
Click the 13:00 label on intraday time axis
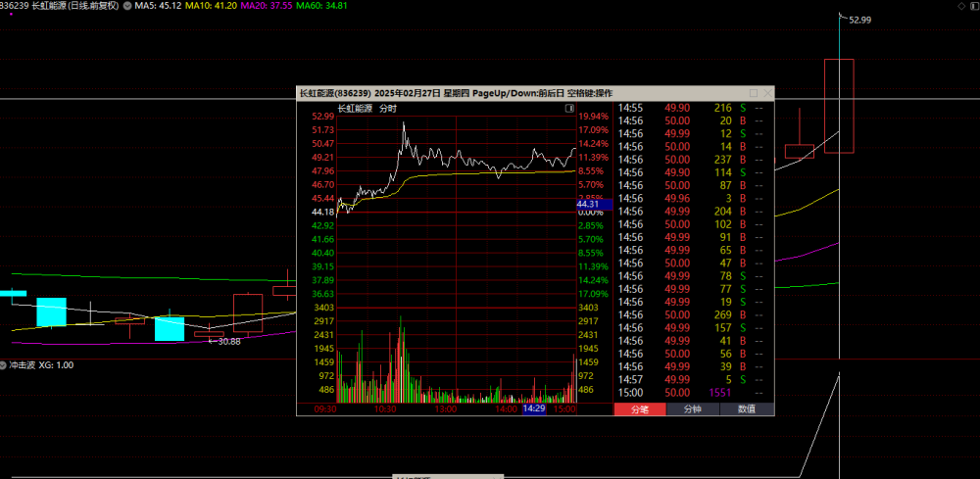446,409
